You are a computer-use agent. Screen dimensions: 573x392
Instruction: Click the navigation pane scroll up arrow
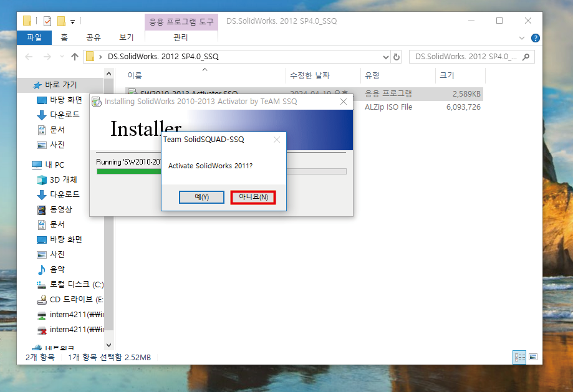pyautogui.click(x=108, y=74)
